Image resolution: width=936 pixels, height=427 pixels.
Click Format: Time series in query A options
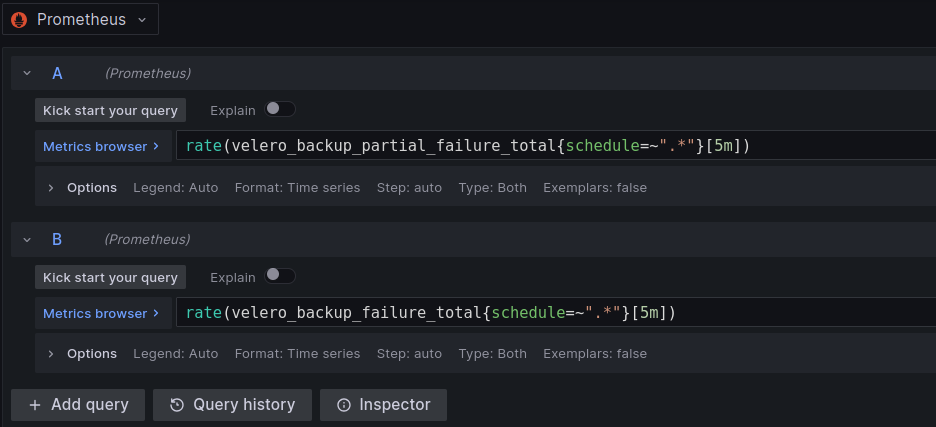click(x=297, y=188)
